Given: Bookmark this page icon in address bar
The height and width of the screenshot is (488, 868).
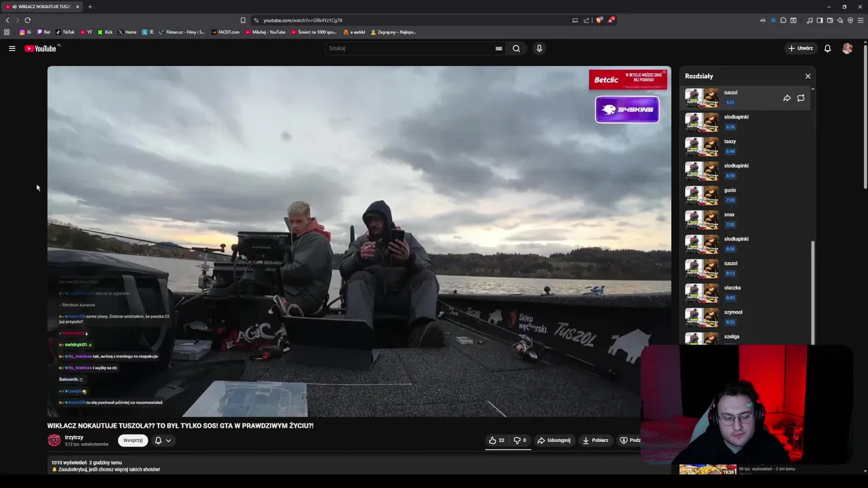Looking at the screenshot, I should pos(243,20).
